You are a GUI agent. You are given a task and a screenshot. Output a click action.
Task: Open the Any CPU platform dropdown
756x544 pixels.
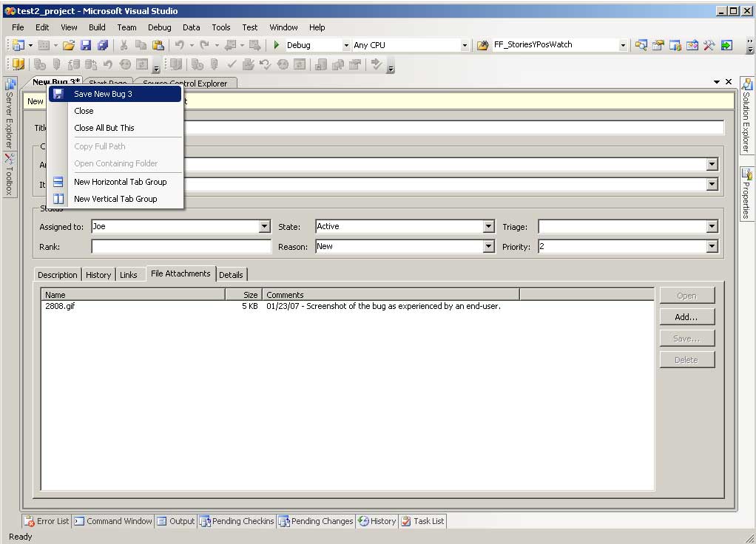(x=465, y=45)
